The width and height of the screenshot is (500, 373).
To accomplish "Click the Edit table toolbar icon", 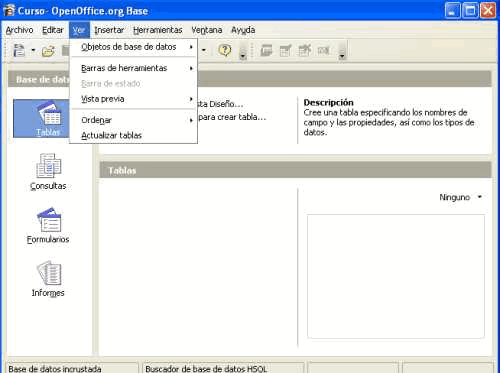I will click(x=285, y=51).
